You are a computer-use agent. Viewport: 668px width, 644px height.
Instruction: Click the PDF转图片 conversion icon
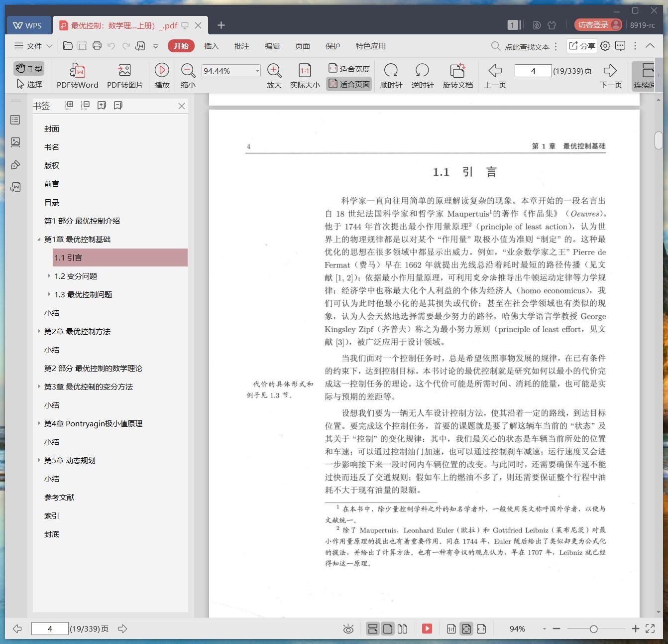point(124,70)
